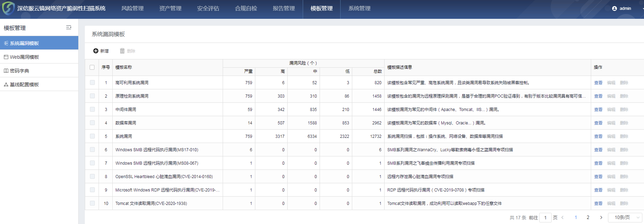Click 编辑 for 数据库漏洞 row
The height and width of the screenshot is (224, 644).
[x=611, y=123]
